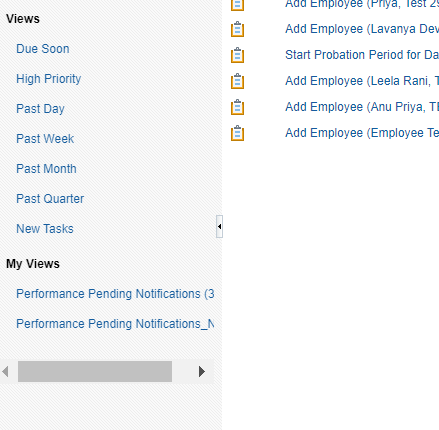Open Performance Pending Notifications_N view

tap(115, 324)
